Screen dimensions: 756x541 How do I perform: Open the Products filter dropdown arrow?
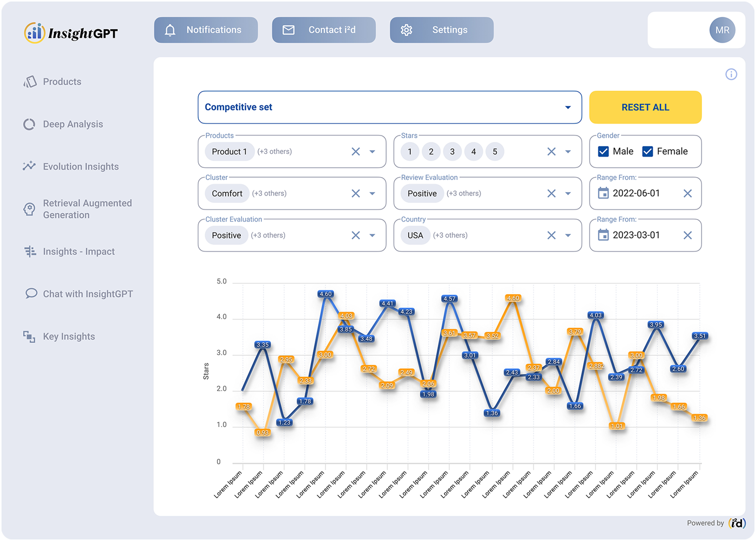pos(372,152)
